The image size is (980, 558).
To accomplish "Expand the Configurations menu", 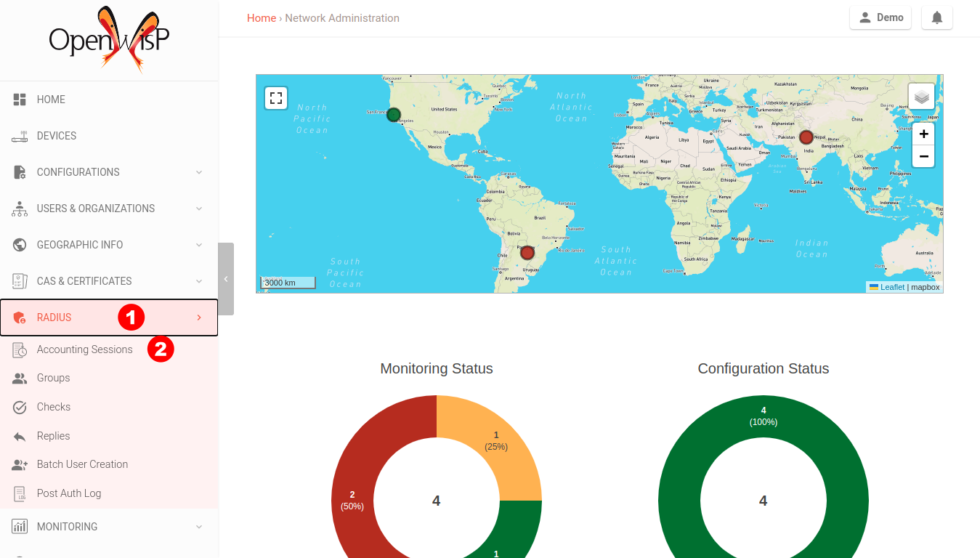I will pos(78,172).
